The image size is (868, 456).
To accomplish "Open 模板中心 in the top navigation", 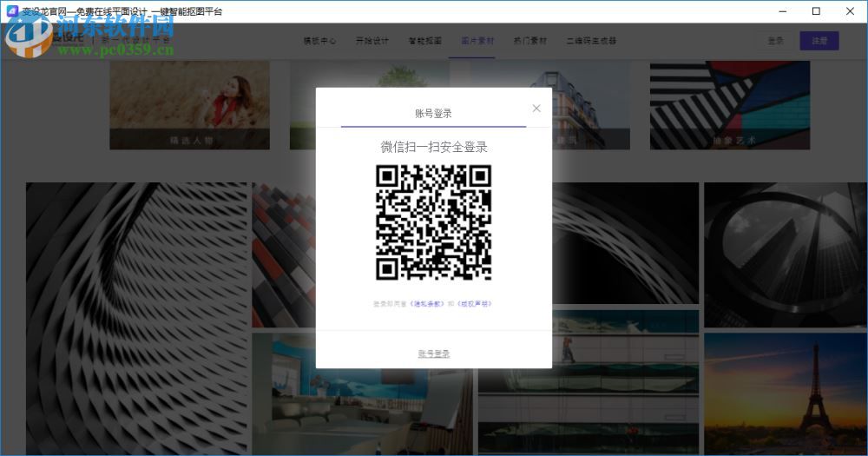I will click(319, 41).
